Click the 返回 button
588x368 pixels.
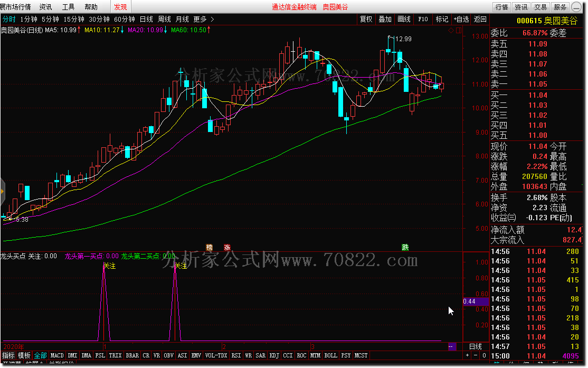pyautogui.click(x=480, y=19)
